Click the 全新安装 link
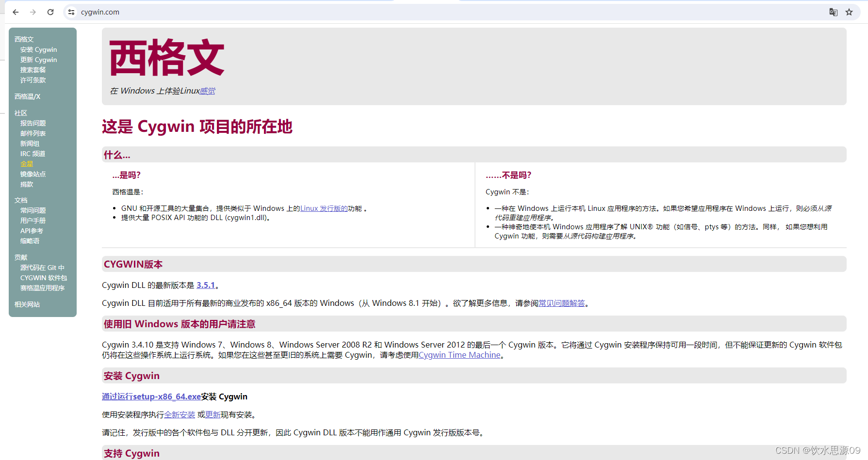 point(180,414)
